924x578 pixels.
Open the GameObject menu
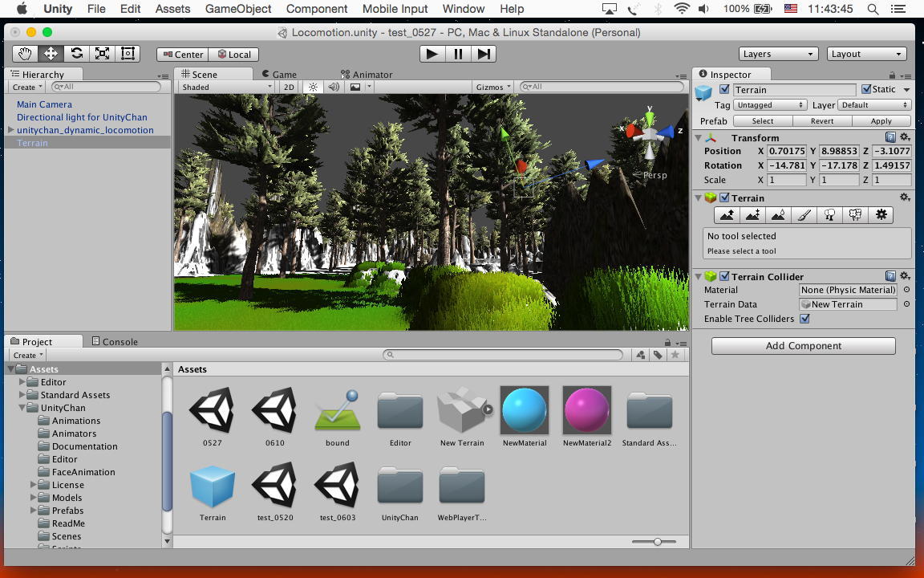(238, 9)
